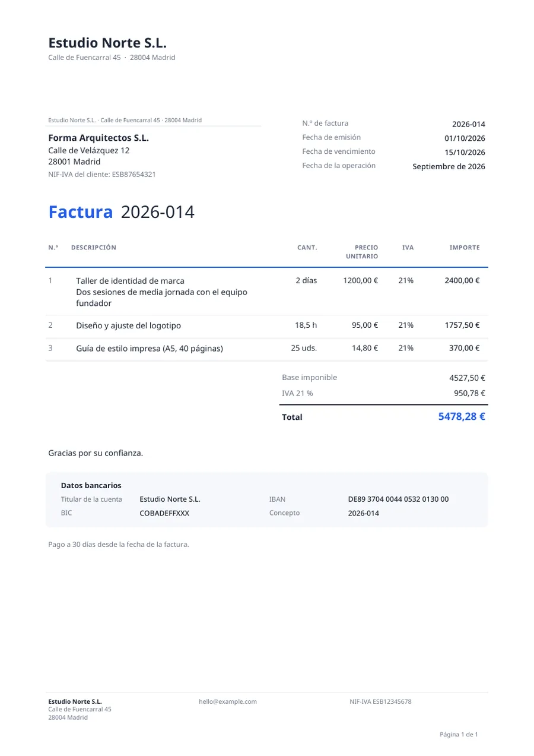Select unit price '95,00 €'
Viewport: 534px width, 756px height.
pos(364,325)
